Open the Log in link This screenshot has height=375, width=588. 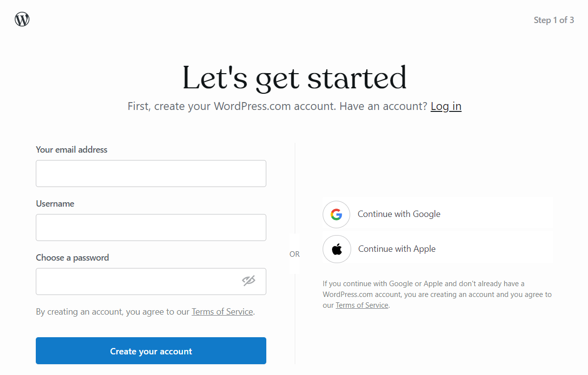(445, 106)
